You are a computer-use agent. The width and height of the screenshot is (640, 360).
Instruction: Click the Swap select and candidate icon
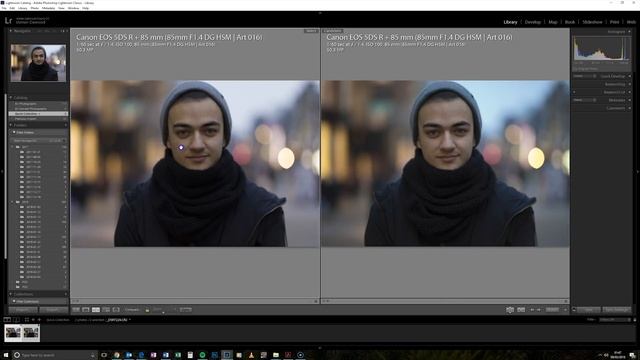point(510,310)
